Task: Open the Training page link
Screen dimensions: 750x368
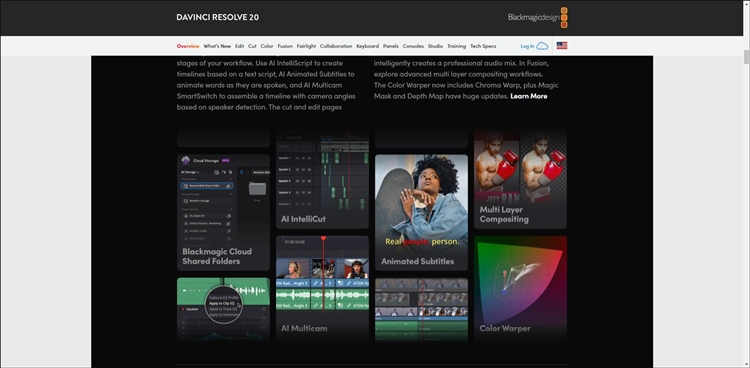Action: click(x=456, y=46)
